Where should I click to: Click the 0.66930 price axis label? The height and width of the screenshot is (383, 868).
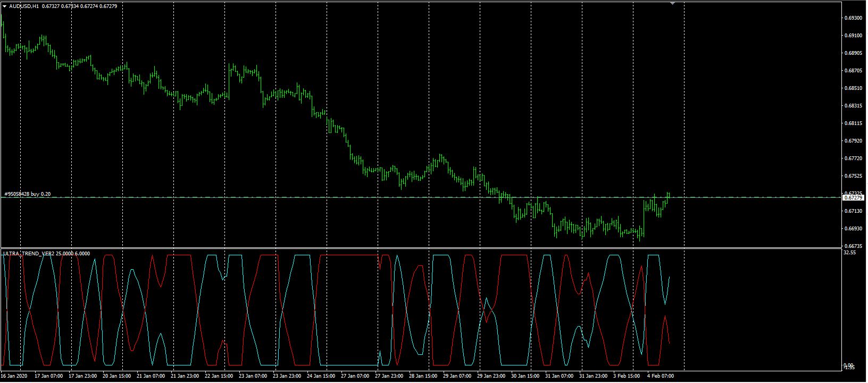(x=853, y=229)
